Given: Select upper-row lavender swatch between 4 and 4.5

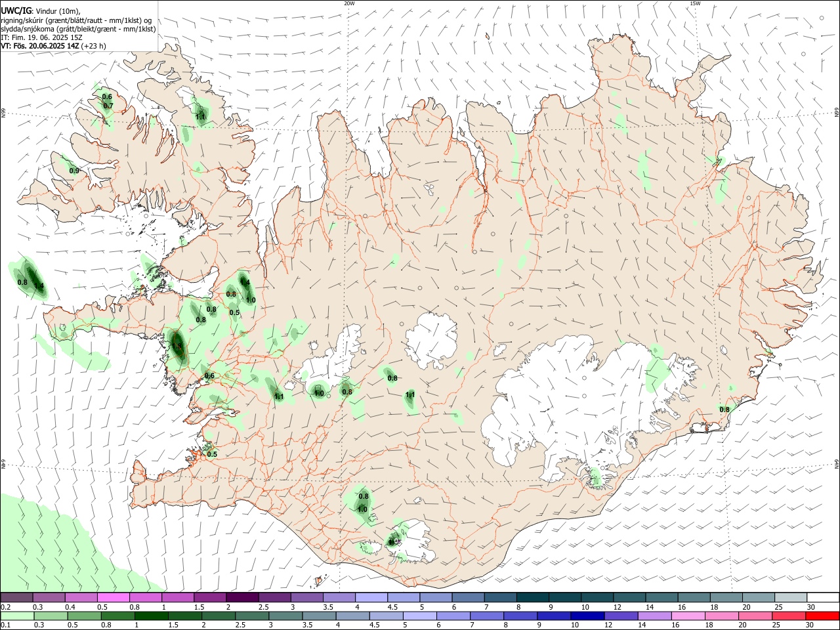Looking at the screenshot, I should coord(371,597).
